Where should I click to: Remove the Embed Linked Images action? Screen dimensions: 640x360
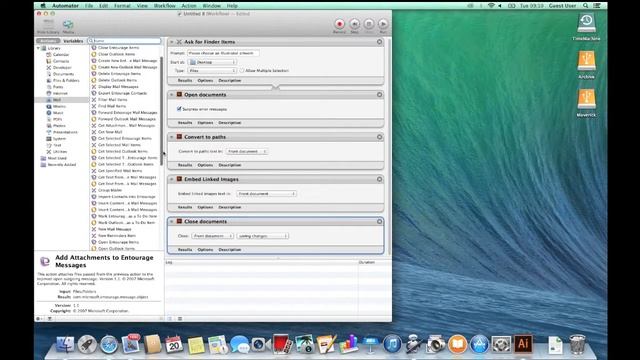379,179
